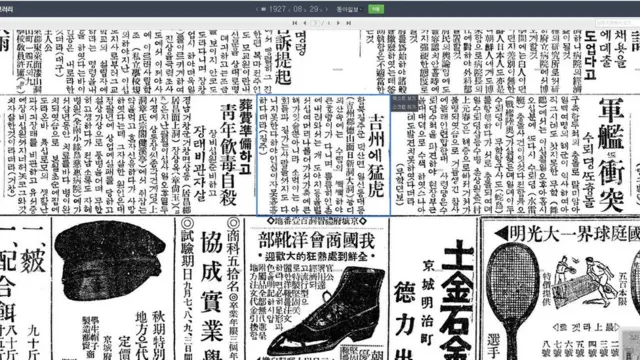Go to the next date arrow
640x360 pixels.
(327, 9)
